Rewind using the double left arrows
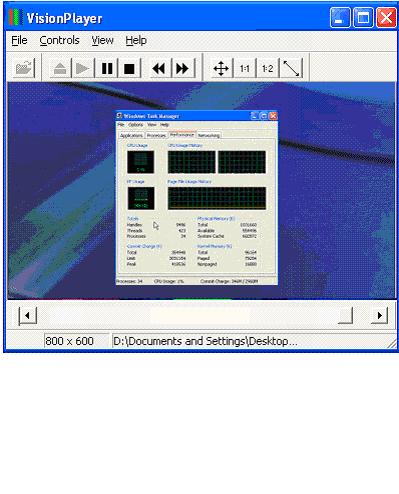The image size is (399, 494). (159, 68)
